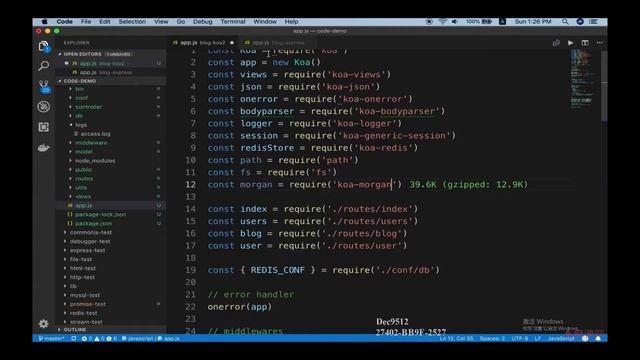Click the Run Code play icon
Image resolution: width=640 pixels, height=360 pixels.
pyautogui.click(x=570, y=43)
